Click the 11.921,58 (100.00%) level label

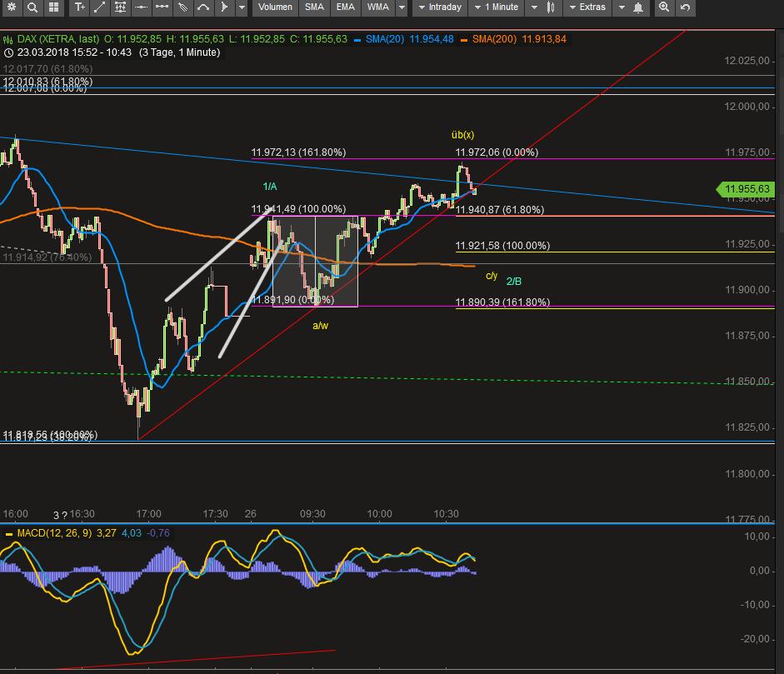point(502,246)
